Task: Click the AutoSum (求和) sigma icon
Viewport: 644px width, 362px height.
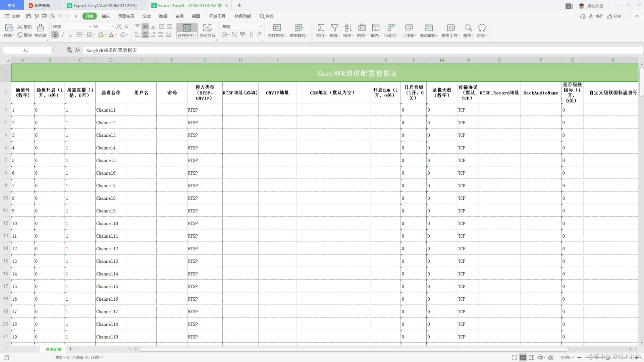Action: point(321,27)
